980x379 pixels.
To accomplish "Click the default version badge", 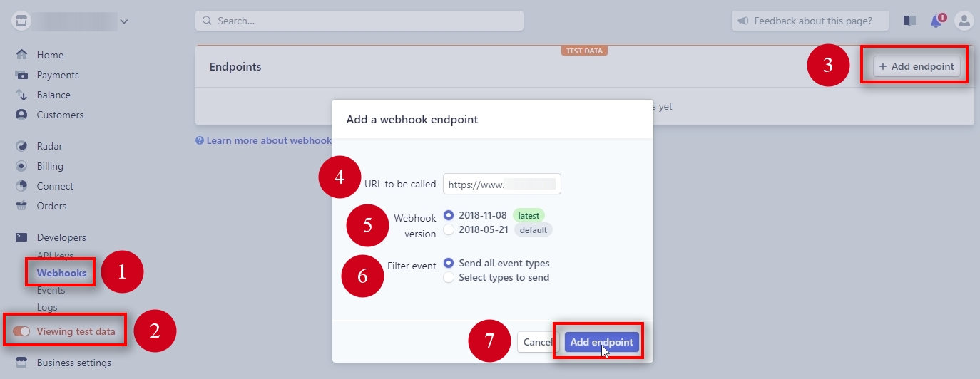I will tap(534, 229).
